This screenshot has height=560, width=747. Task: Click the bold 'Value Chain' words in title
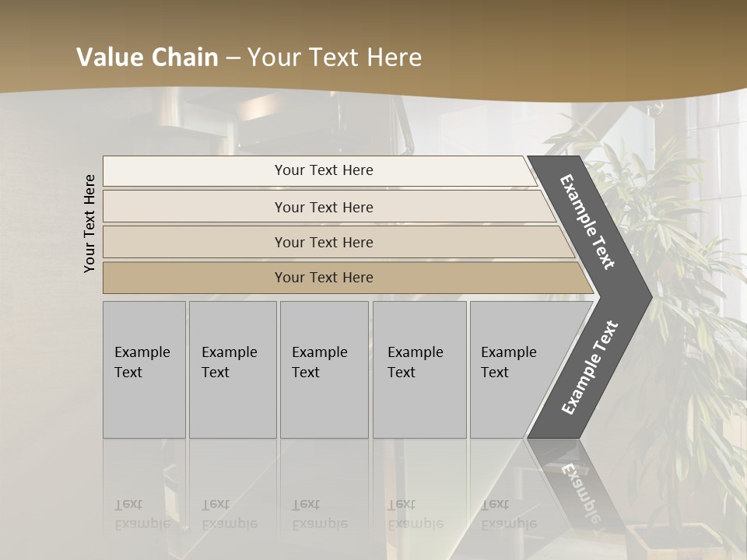tap(147, 57)
